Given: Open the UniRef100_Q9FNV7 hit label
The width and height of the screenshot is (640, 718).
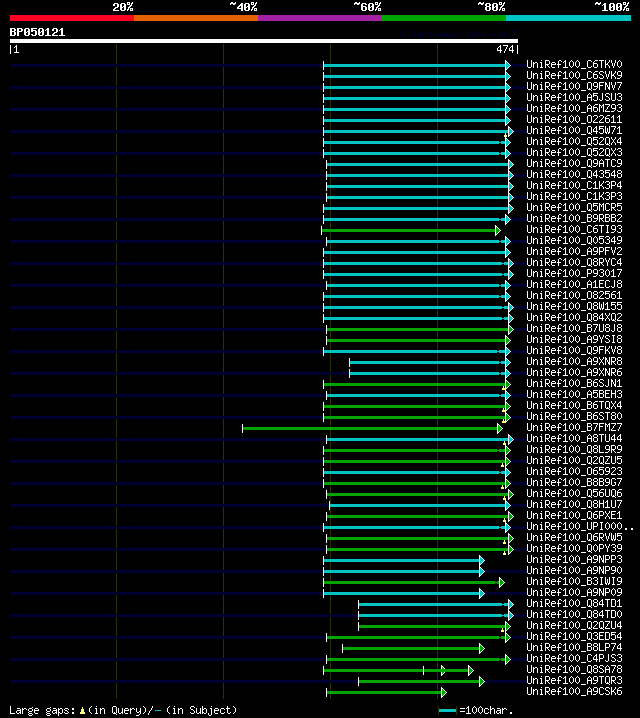Looking at the screenshot, I should pos(574,86).
